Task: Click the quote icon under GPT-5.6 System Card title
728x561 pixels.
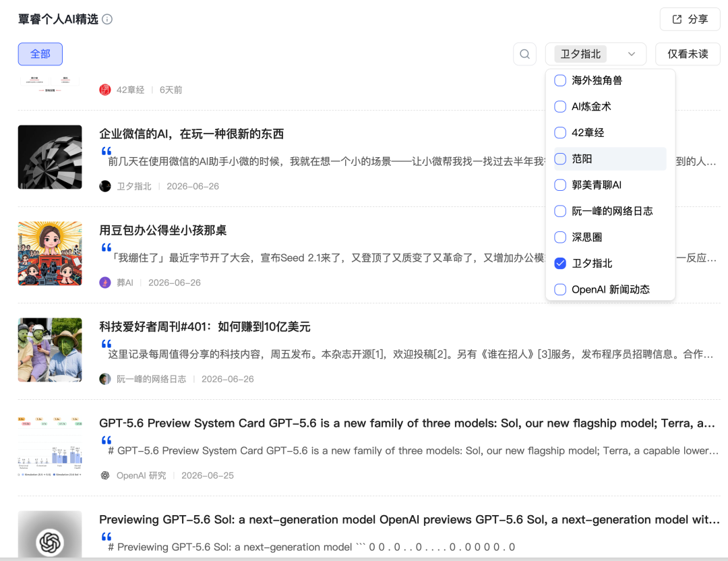Action: pos(107,440)
